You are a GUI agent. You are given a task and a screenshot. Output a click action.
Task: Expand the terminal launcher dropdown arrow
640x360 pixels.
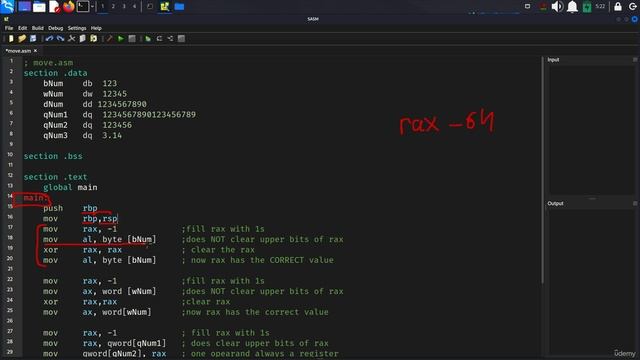pos(93,7)
